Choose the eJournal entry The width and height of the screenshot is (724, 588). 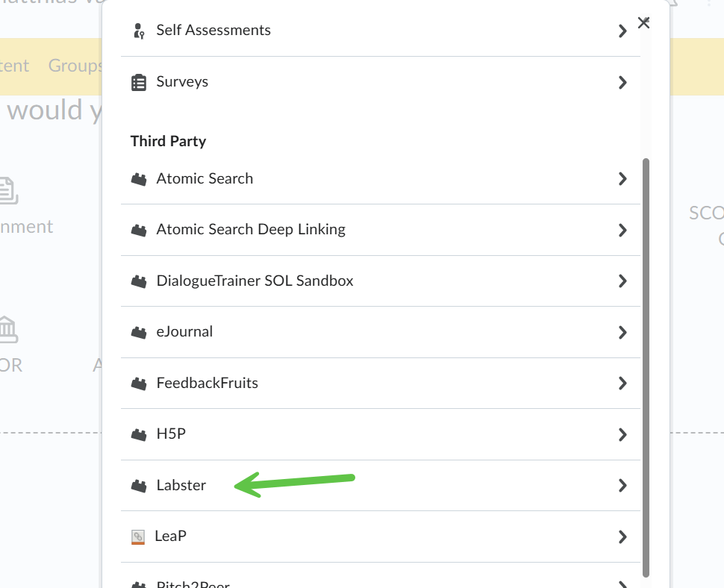[x=381, y=332]
